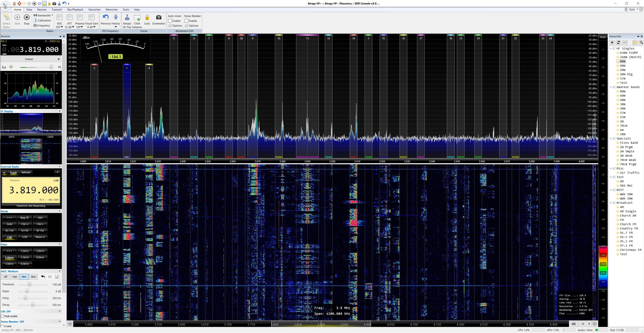Click the Track button in External Radio
This screenshot has height=333, width=644.
13,173
